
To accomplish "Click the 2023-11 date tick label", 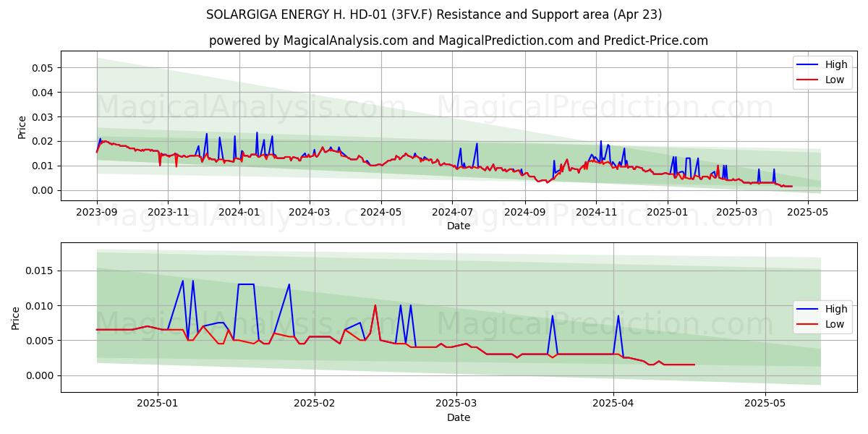I will [x=168, y=213].
